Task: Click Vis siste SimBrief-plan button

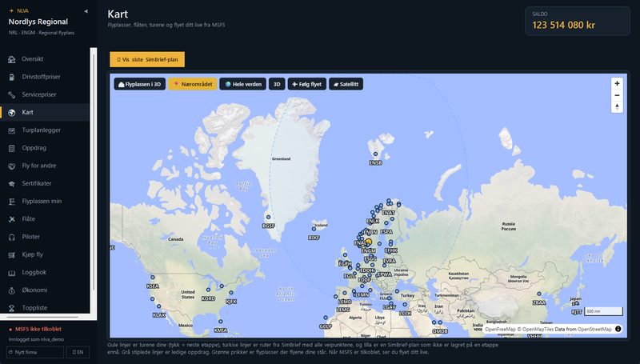Action: click(x=147, y=59)
